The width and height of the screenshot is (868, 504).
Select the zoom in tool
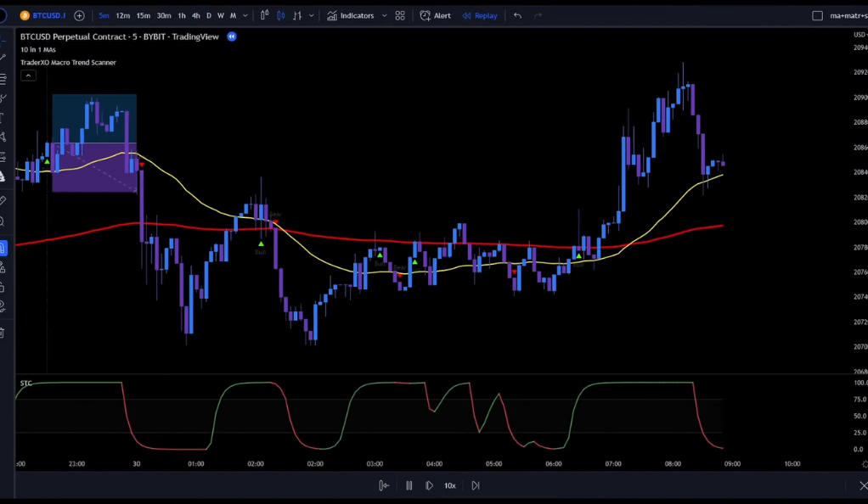pyautogui.click(x=3, y=221)
